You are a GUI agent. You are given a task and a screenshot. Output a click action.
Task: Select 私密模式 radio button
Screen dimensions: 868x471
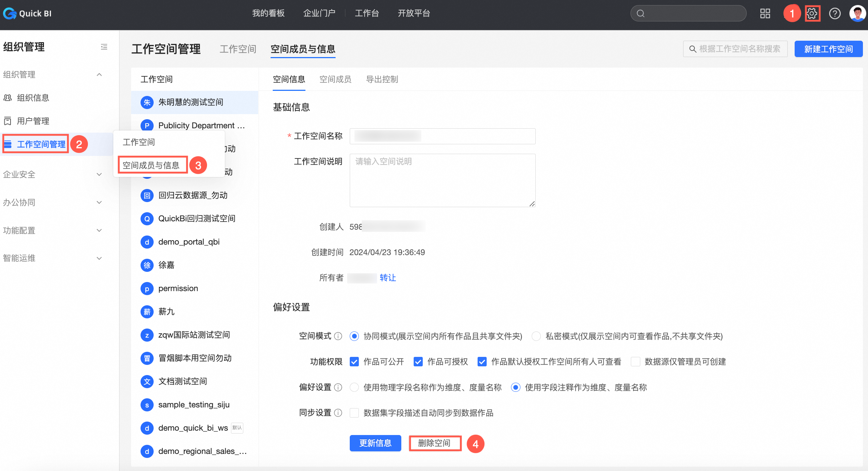536,336
